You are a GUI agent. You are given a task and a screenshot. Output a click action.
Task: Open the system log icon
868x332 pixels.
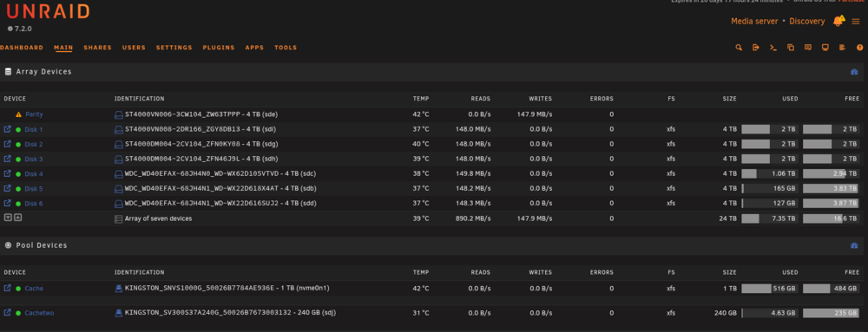click(x=842, y=48)
